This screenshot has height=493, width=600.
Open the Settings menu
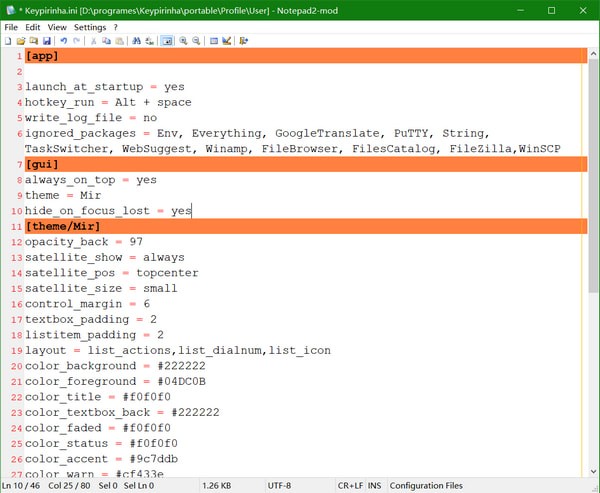pyautogui.click(x=90, y=27)
